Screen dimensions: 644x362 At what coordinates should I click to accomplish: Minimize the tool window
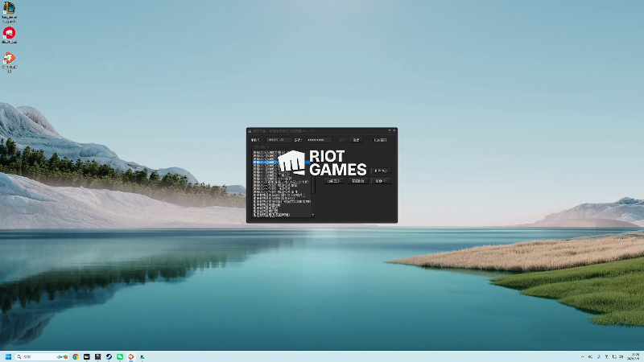pyautogui.click(x=390, y=131)
